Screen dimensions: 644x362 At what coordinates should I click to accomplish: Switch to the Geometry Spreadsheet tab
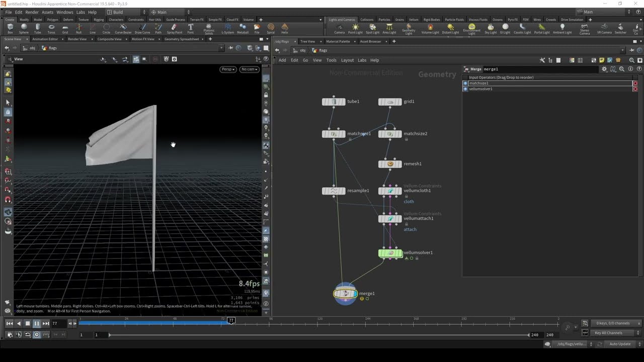(x=182, y=39)
